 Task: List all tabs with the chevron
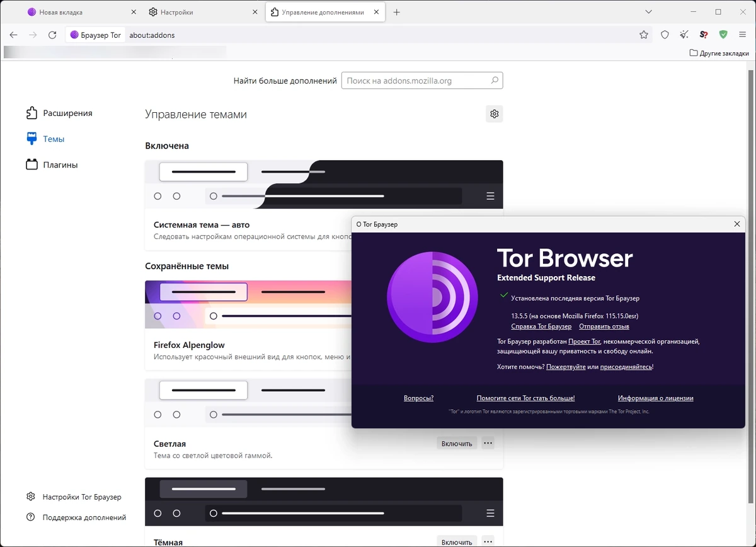[650, 12]
